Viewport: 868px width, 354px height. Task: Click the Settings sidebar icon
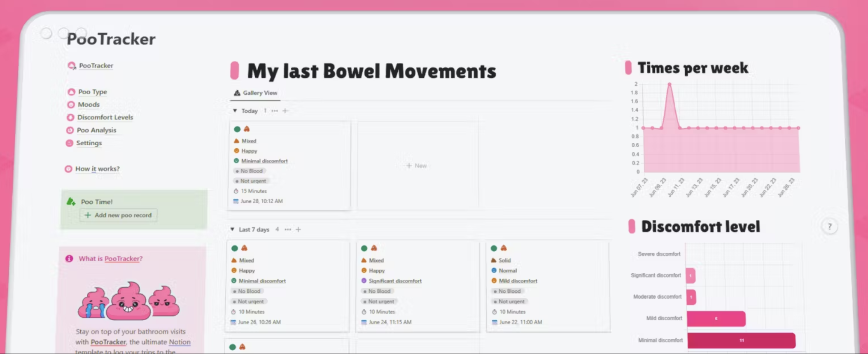69,143
